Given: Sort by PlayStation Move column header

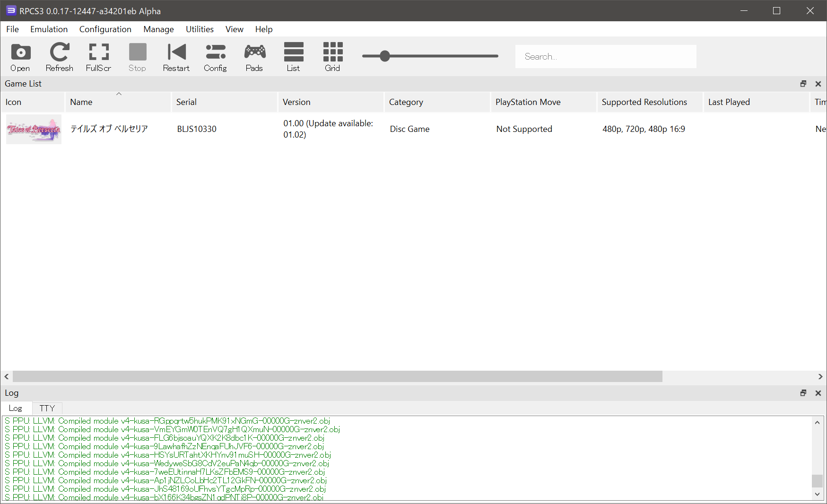Looking at the screenshot, I should tap(544, 102).
